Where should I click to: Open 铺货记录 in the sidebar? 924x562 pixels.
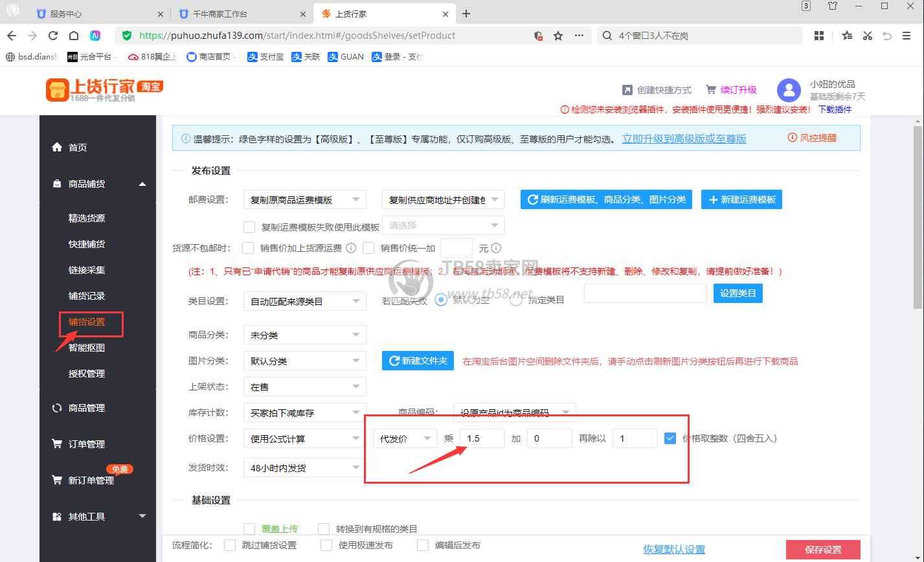87,296
